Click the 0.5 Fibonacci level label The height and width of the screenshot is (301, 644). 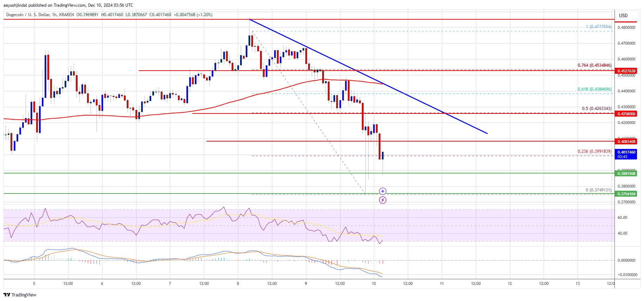point(597,109)
